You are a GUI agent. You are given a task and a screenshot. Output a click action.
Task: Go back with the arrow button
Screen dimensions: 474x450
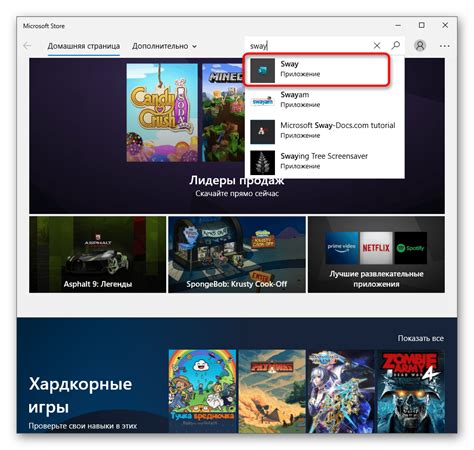click(x=27, y=46)
